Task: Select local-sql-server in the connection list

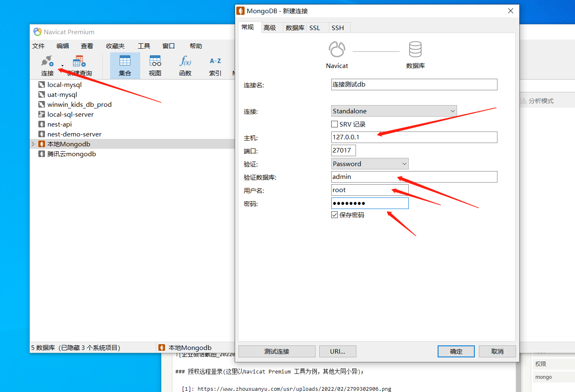Action: [x=71, y=114]
